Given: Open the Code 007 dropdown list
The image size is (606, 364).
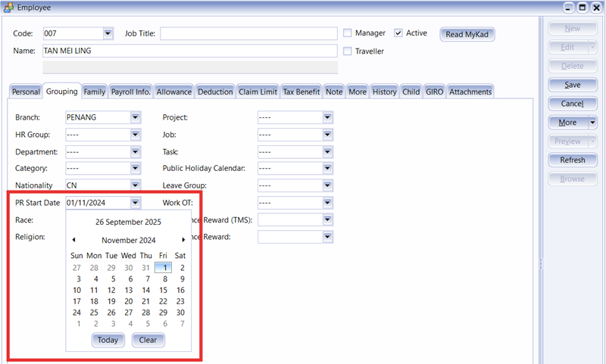Looking at the screenshot, I should pyautogui.click(x=108, y=33).
